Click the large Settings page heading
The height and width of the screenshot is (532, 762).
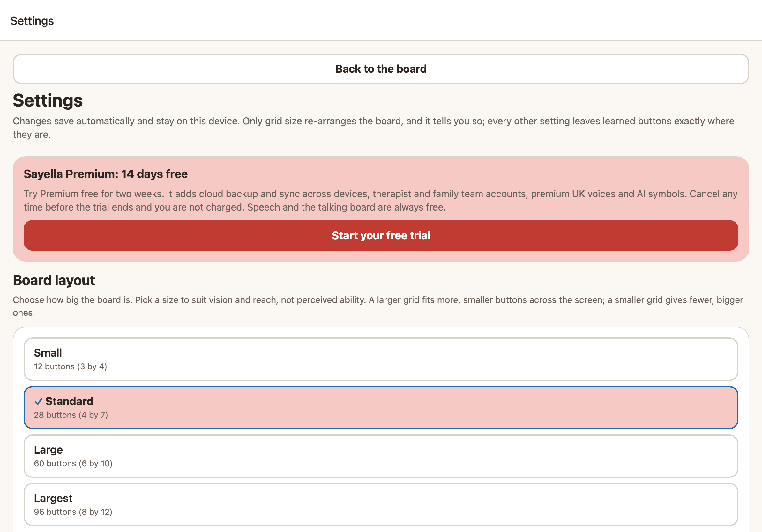48,100
